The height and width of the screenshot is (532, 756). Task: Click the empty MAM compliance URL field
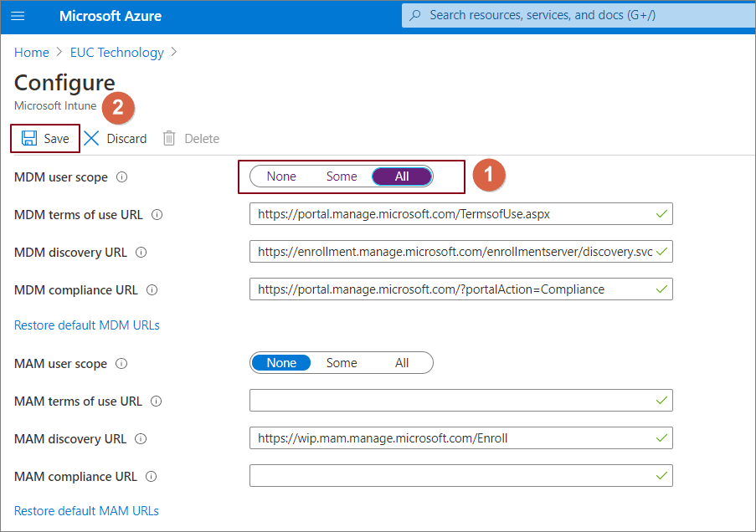pyautogui.click(x=461, y=475)
